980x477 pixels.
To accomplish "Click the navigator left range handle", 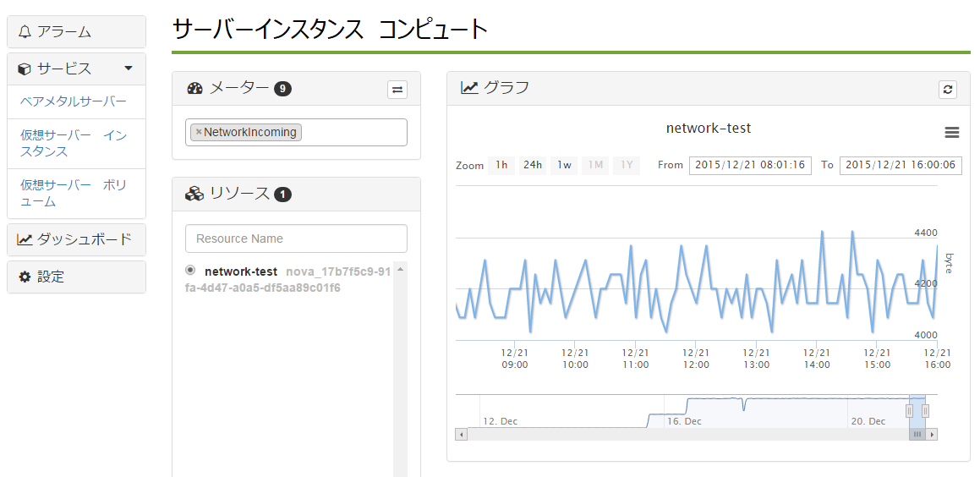I will point(909,411).
